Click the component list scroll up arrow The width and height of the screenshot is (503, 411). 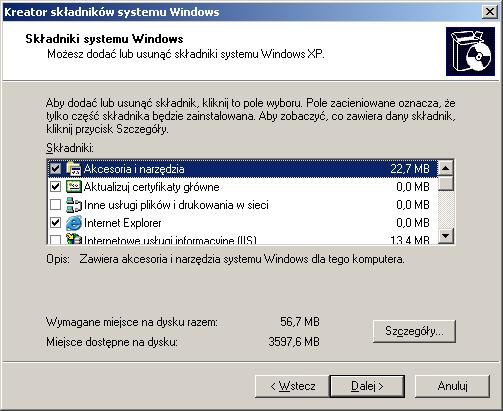446,168
